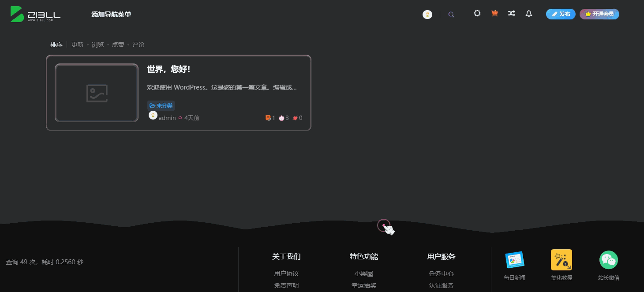Screen dimensions: 644x292
Task: Open the search magnifier icon
Action: click(451, 15)
